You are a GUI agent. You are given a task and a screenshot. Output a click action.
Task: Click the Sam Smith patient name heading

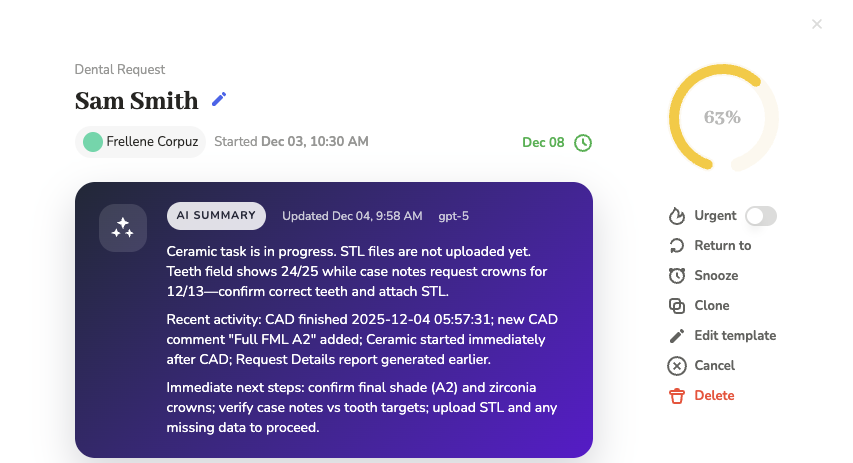click(137, 100)
